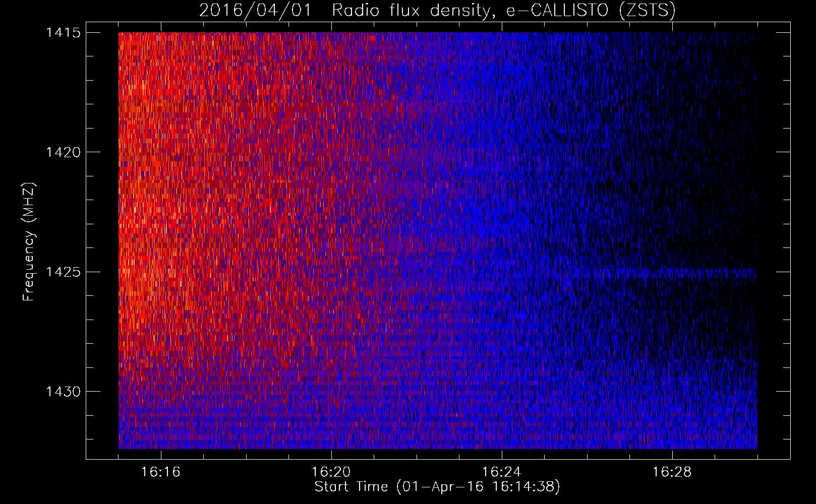Click the 1415 frequency axis label
Image resolution: width=816 pixels, height=504 pixels.
[63, 33]
